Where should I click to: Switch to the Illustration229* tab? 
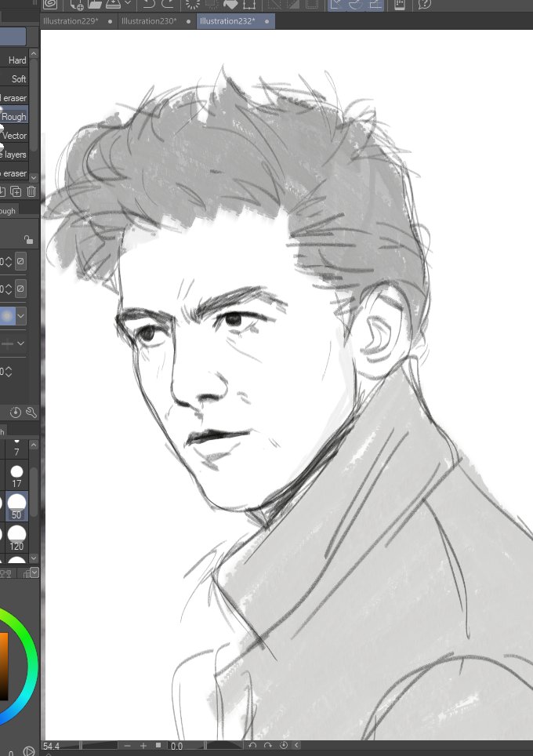[x=71, y=21]
